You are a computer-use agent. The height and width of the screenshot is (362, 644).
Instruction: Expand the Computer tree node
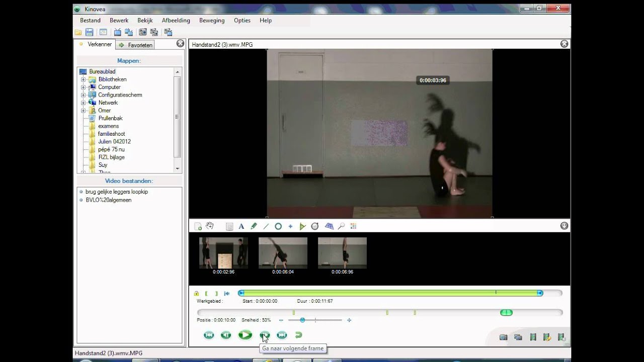pos(84,87)
